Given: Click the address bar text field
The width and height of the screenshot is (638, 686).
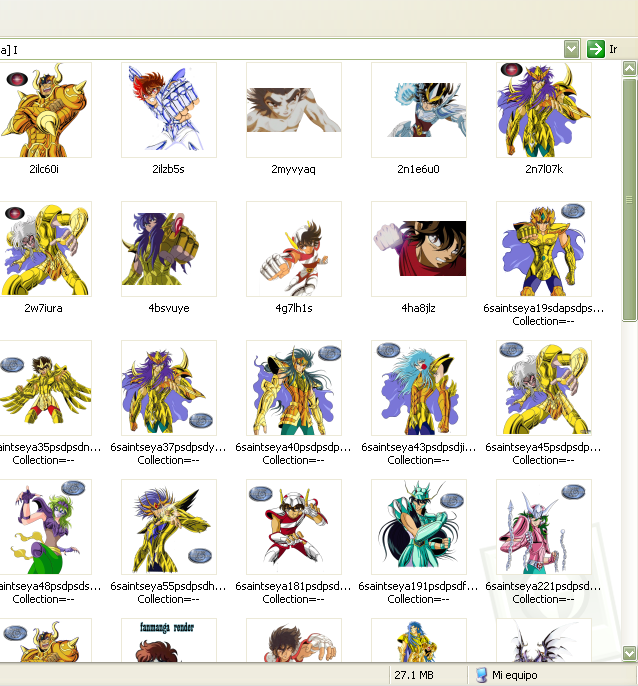Looking at the screenshot, I should (280, 49).
